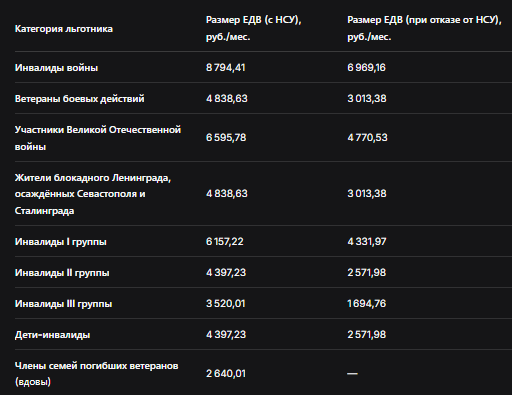512x395 pixels.
Task: Select 4 838,63 in Ветераны боевых действий row
Action: [227, 99]
